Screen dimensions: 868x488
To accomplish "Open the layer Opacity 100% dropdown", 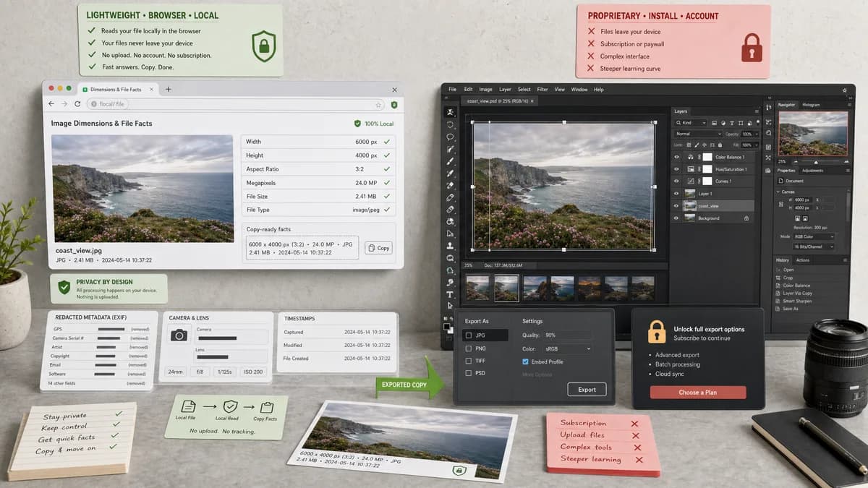I will tap(749, 134).
